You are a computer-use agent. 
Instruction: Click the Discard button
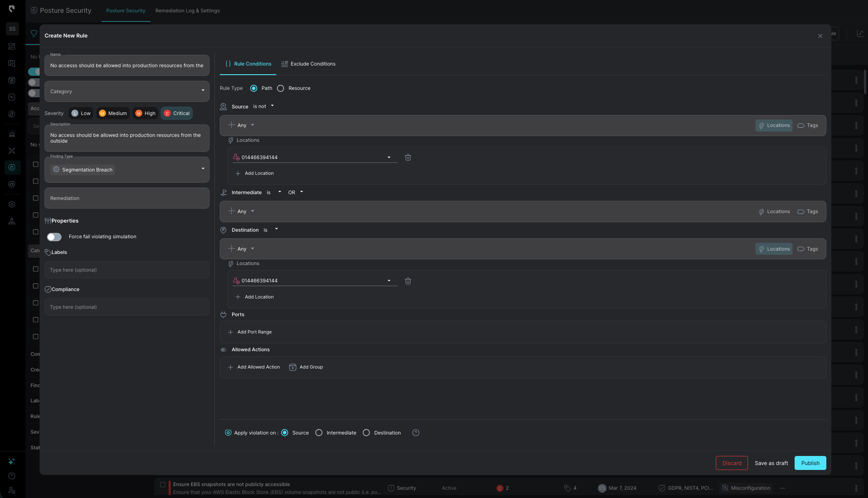point(732,463)
